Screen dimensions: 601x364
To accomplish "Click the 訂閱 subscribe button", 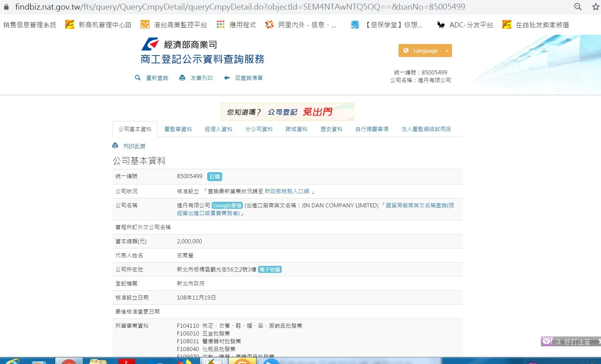I will [215, 177].
